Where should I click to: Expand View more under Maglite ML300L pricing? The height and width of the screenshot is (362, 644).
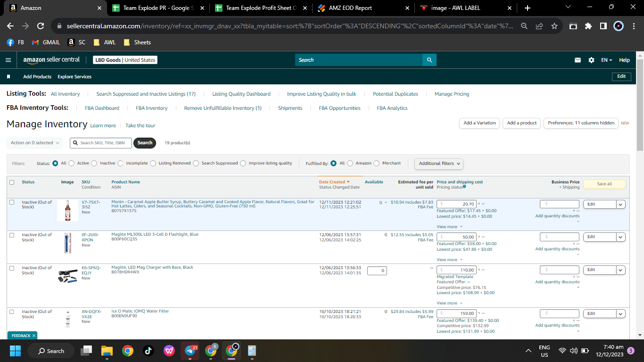click(x=449, y=260)
